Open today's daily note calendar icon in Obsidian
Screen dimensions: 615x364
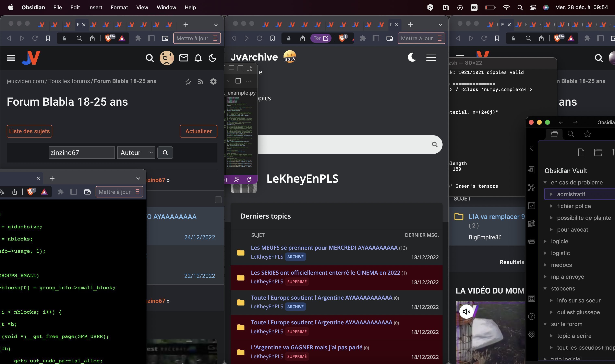point(532,205)
